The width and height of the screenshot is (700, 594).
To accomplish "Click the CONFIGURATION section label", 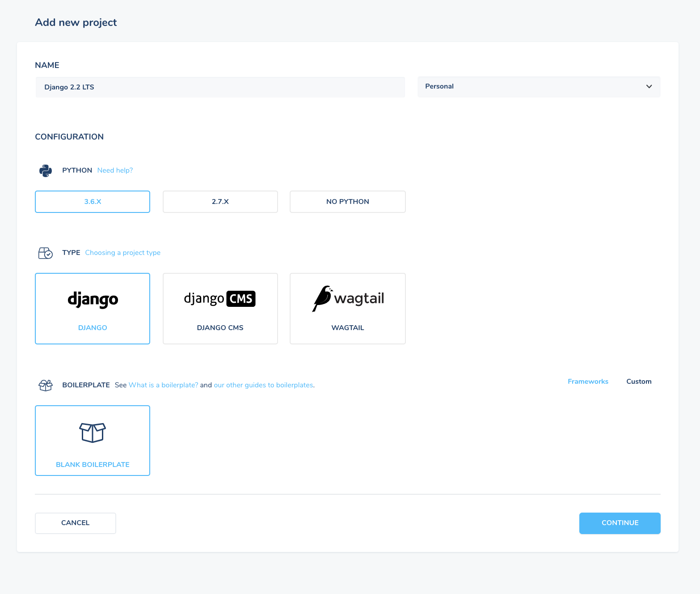I will pos(69,137).
